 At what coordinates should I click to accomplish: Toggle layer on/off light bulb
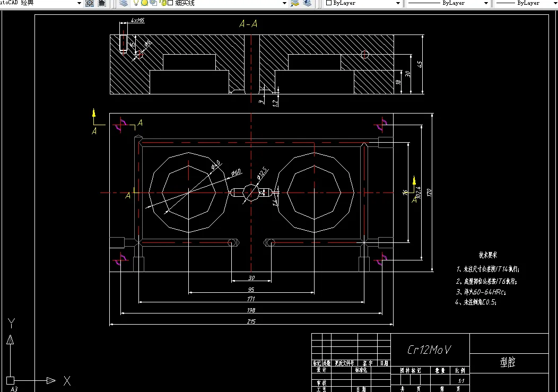point(136,3)
